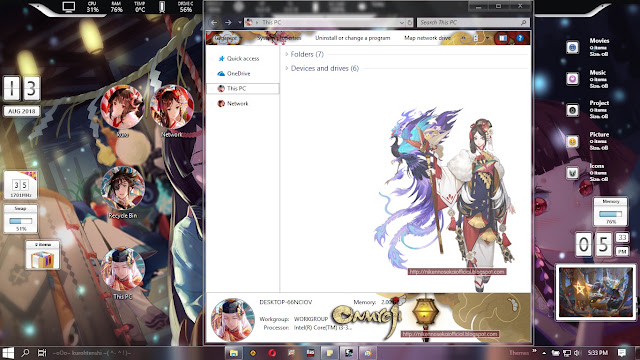Viewport: 640px width, 360px height.
Task: Click the Movies folder gadget icon
Action: point(572,47)
